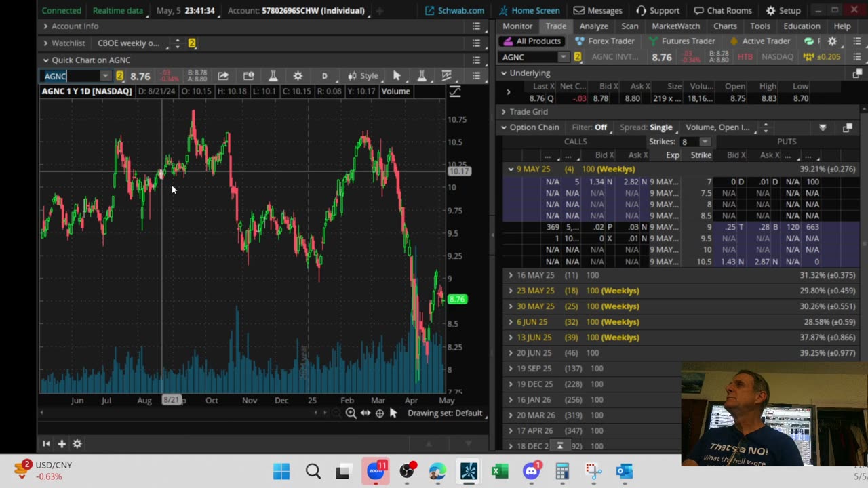Click the yellow link number 2 beside Trade symbol
This screenshot has width=868, height=488.
click(x=578, y=57)
